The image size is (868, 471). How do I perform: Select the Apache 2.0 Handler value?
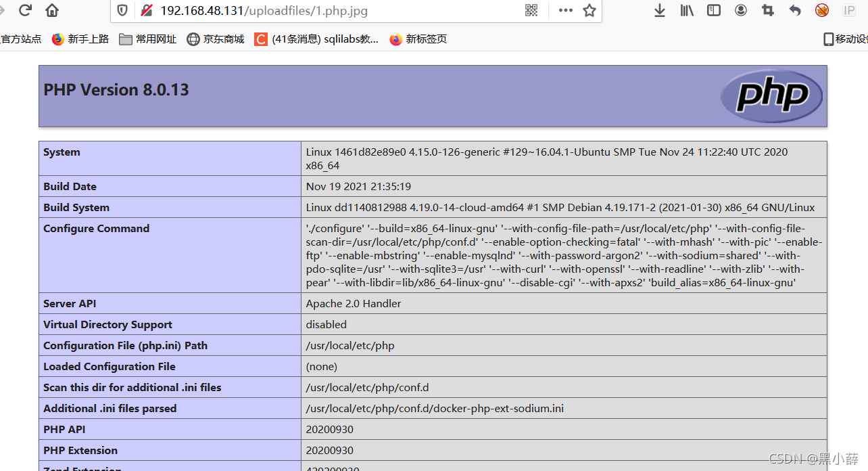(x=354, y=304)
